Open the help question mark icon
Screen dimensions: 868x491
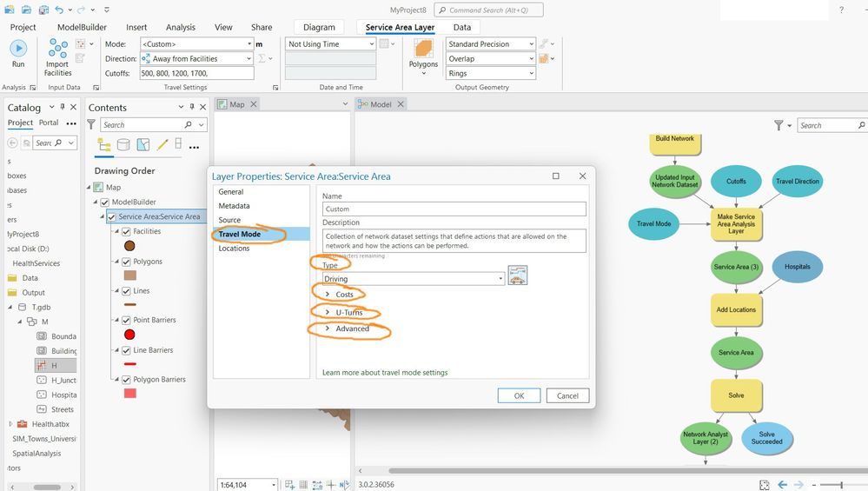tap(841, 10)
